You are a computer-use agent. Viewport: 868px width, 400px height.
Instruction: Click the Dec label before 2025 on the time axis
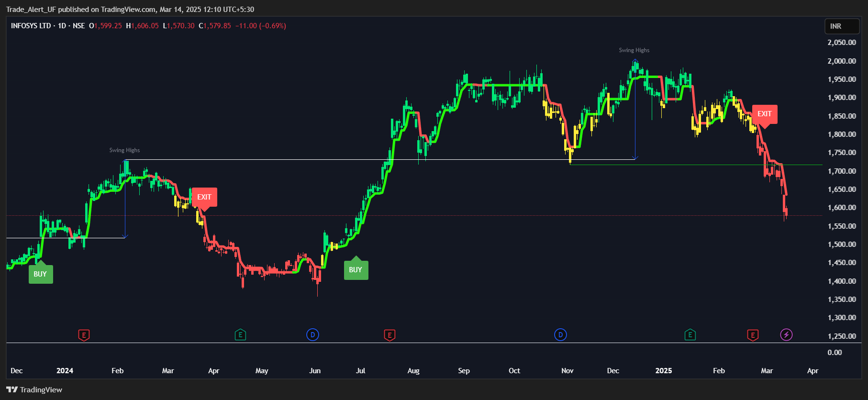[x=613, y=371]
